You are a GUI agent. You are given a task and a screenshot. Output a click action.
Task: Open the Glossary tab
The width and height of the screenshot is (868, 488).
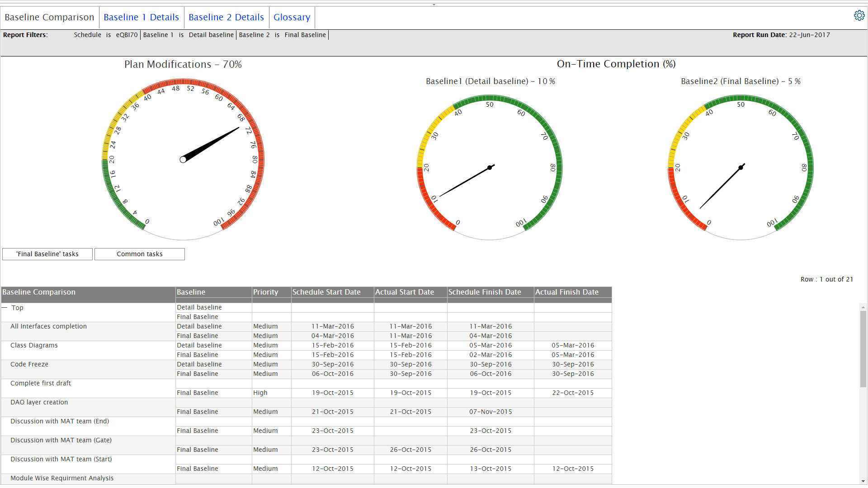(292, 17)
